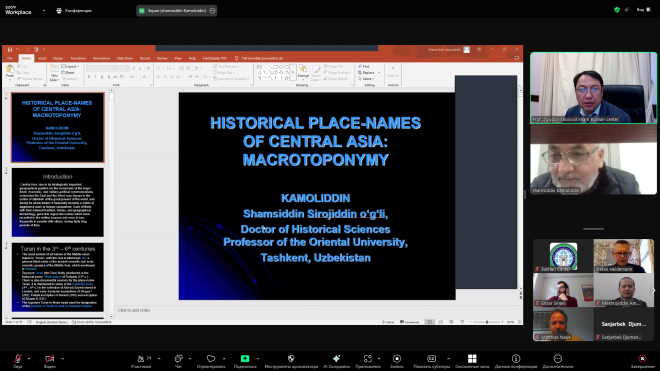Switch to the Transitions ribbon tab
The height and width of the screenshot is (371, 660).
78,58
